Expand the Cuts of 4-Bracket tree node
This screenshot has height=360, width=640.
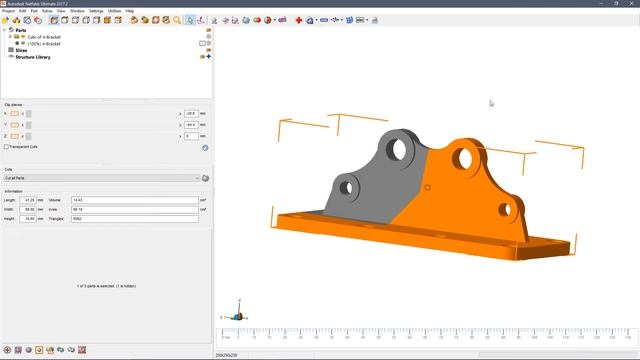pyautogui.click(x=11, y=37)
